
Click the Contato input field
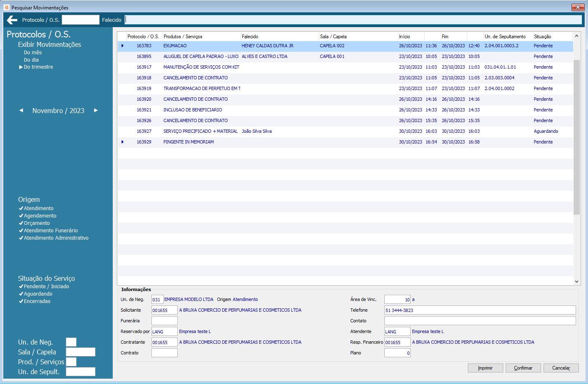pyautogui.click(x=480, y=321)
